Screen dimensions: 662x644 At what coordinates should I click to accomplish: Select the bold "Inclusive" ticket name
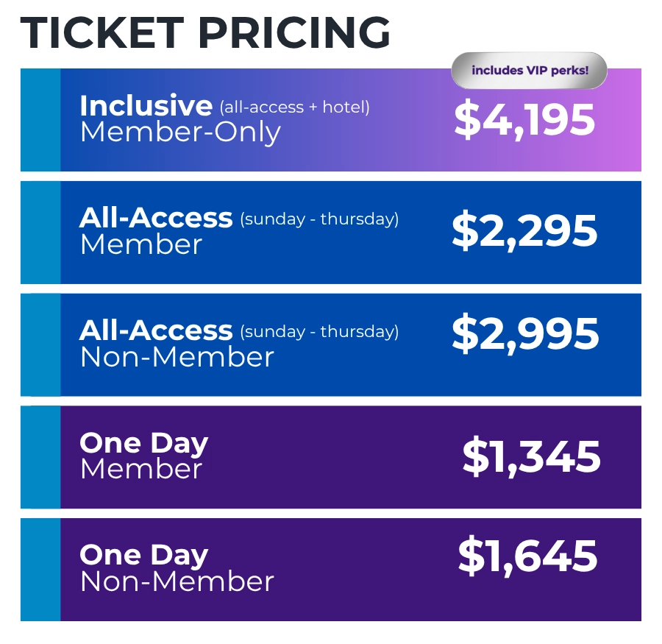(146, 106)
